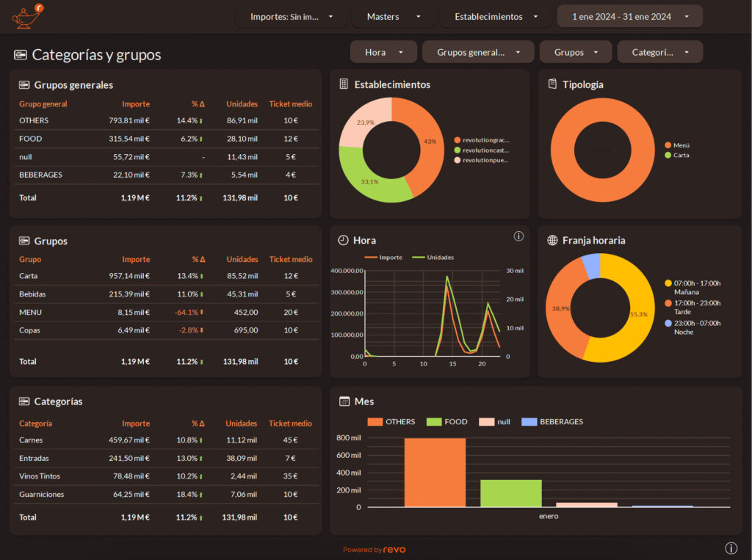Toggle revolutiongrac... in Establecimientos legend
The width and height of the screenshot is (752, 560).
coord(482,140)
